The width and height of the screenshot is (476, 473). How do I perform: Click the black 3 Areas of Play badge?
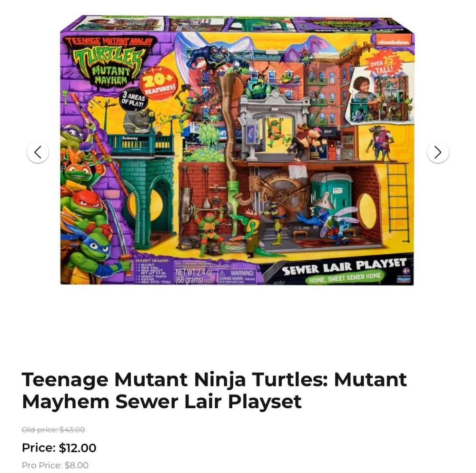(x=133, y=100)
